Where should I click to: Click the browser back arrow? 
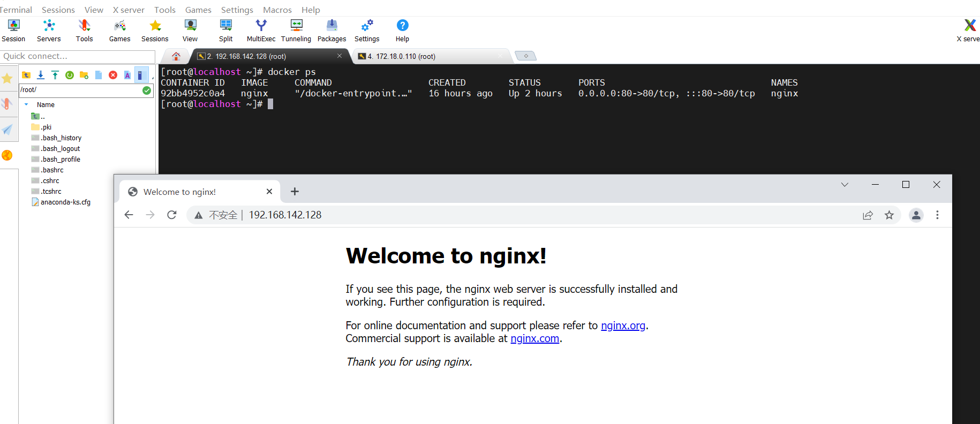point(129,215)
